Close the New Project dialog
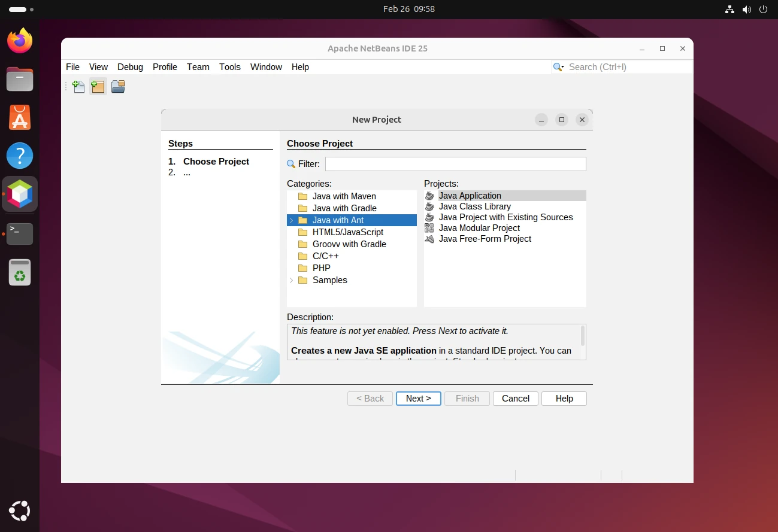This screenshot has height=532, width=778. (582, 120)
